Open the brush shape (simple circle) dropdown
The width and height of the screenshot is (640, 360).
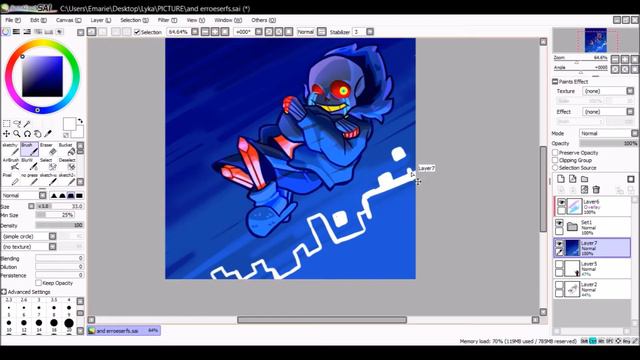tap(53, 236)
